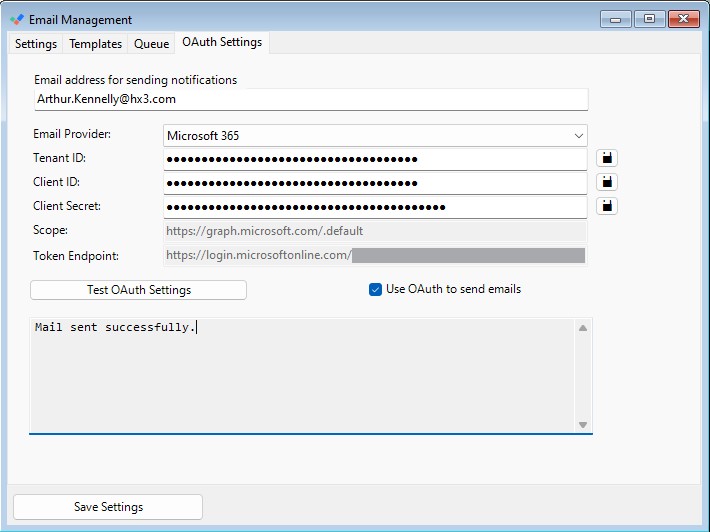Click the save icon beside Tenant ID

point(607,158)
